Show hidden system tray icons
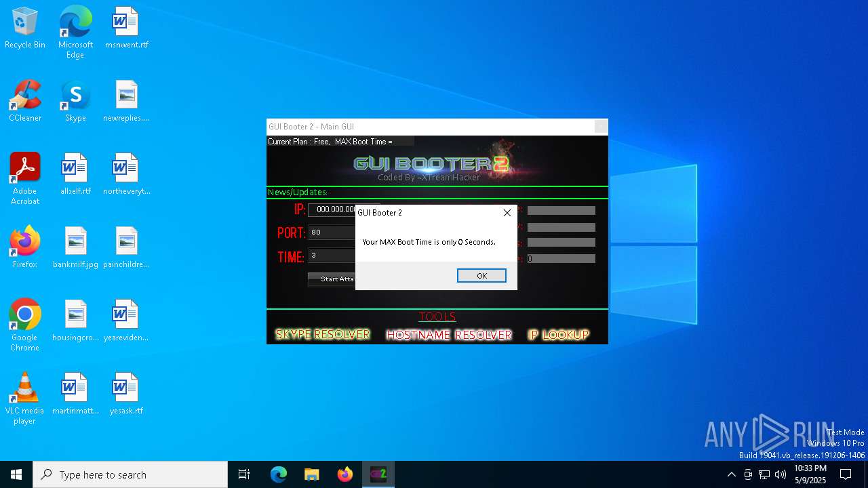The image size is (868, 488). point(731,474)
